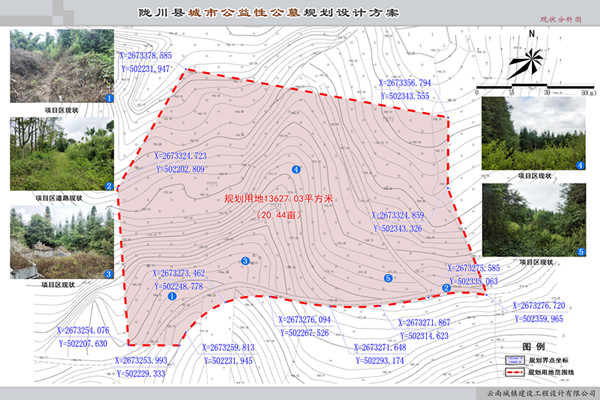Click map marker 5 in the pink zone
The width and height of the screenshot is (600, 400).
(x=388, y=277)
